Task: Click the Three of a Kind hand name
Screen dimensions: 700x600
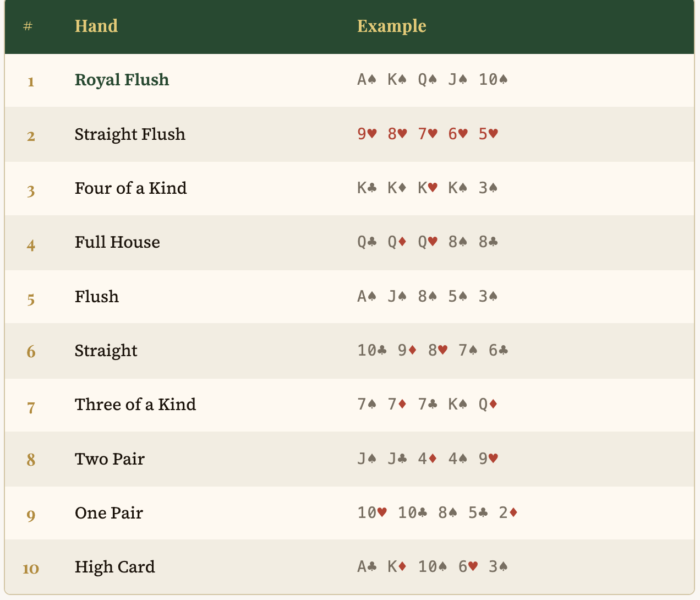Action: coord(135,405)
